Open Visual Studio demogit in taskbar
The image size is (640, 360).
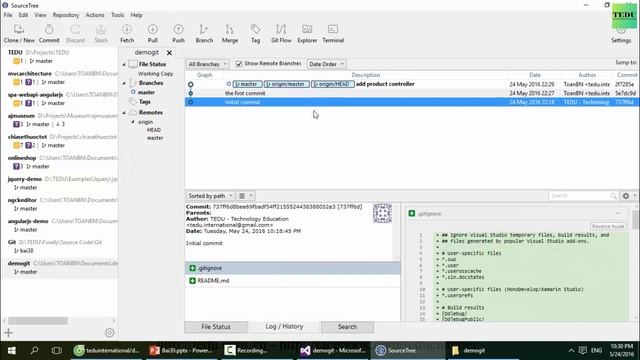[x=333, y=350]
